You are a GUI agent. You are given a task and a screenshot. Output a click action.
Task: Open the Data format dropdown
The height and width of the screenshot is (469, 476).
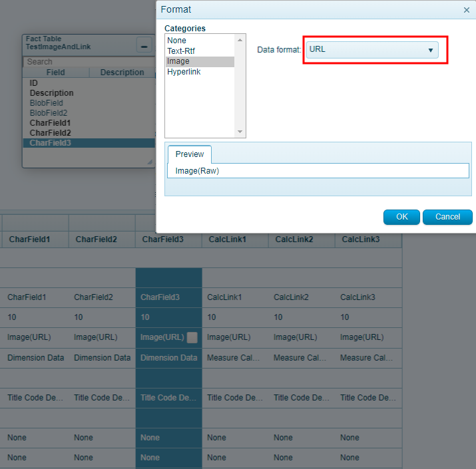click(x=371, y=50)
